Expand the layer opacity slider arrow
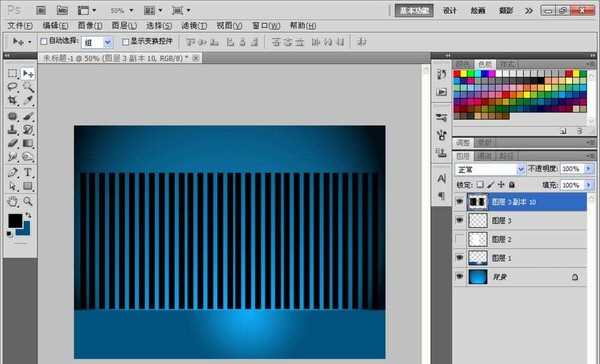The height and width of the screenshot is (364, 600). 589,169
